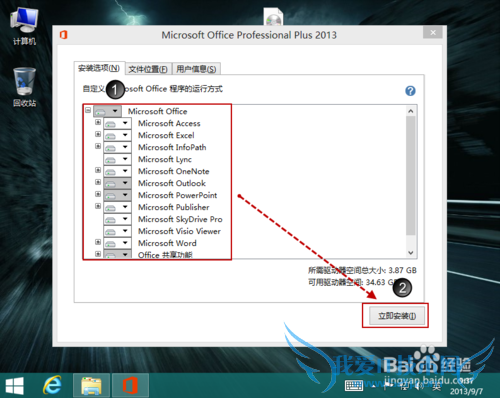Open install options dropdown for Microsoft OneNote
Screen dimensions: 500x398
click(x=117, y=171)
